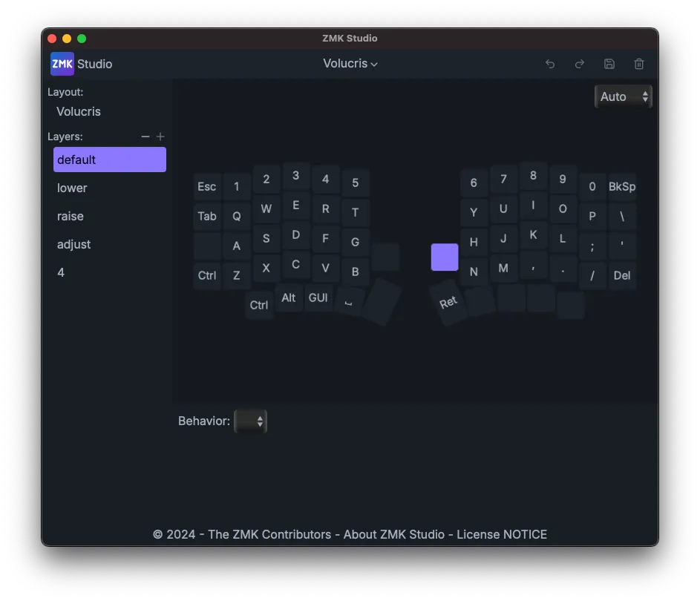This screenshot has height=601, width=700.
Task: Select the S key
Action: coord(266,238)
